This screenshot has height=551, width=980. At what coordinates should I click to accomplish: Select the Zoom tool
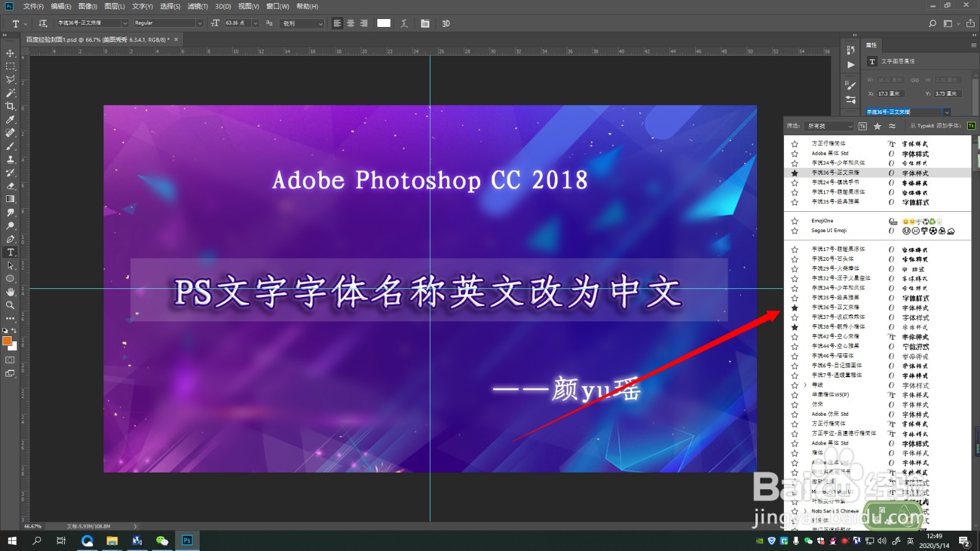[x=10, y=305]
